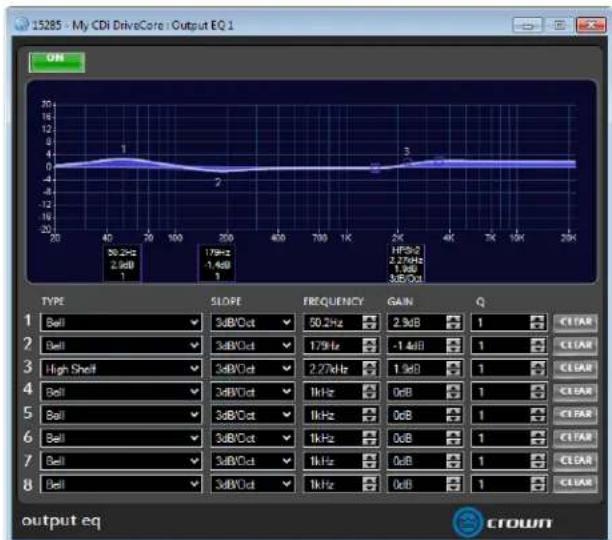
Task: Open the Slope dropdown for filter 5
Action: coord(253,415)
